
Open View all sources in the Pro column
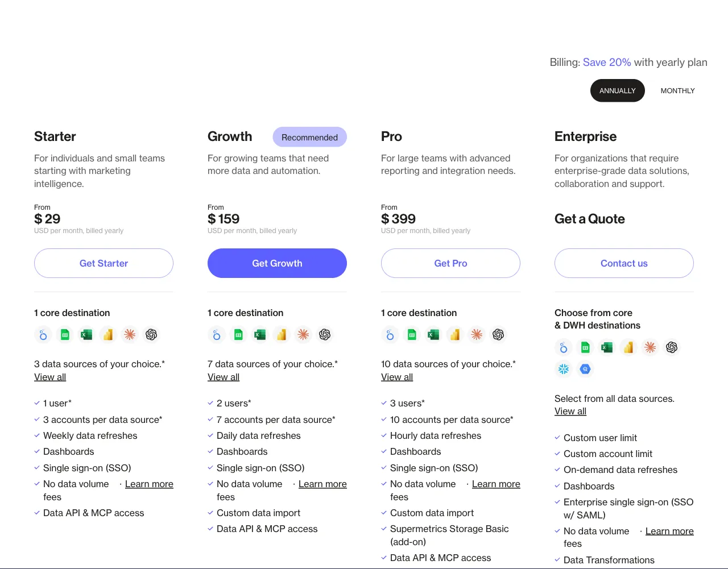click(396, 377)
